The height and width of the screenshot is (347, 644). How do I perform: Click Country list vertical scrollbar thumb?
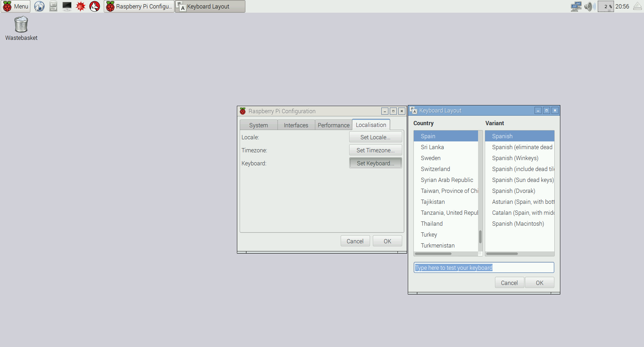click(x=480, y=237)
